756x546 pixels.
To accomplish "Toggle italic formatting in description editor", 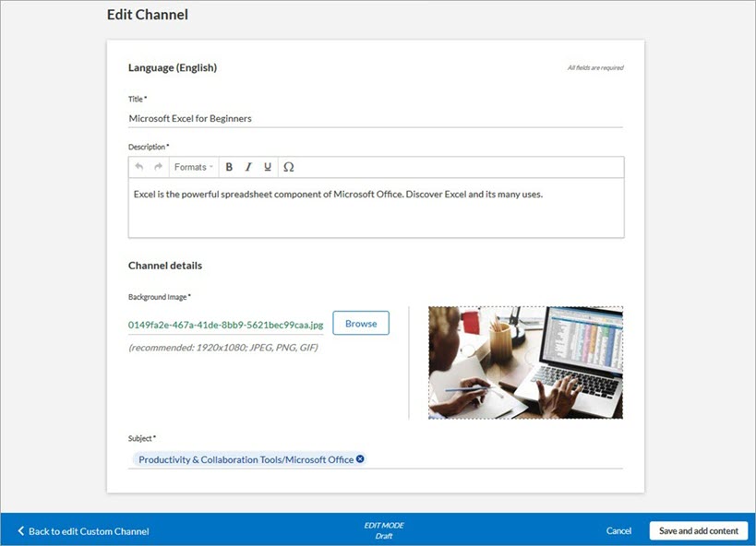I will tap(248, 167).
